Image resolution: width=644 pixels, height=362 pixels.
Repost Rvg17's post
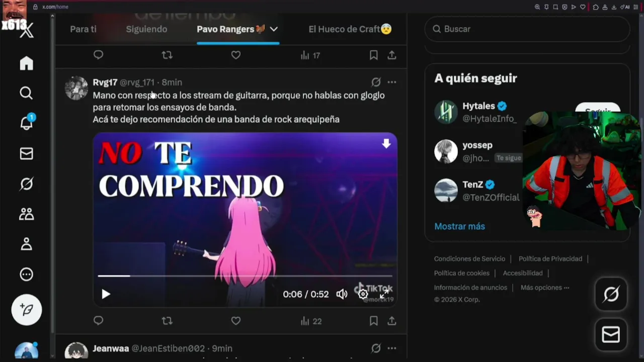[x=167, y=321]
